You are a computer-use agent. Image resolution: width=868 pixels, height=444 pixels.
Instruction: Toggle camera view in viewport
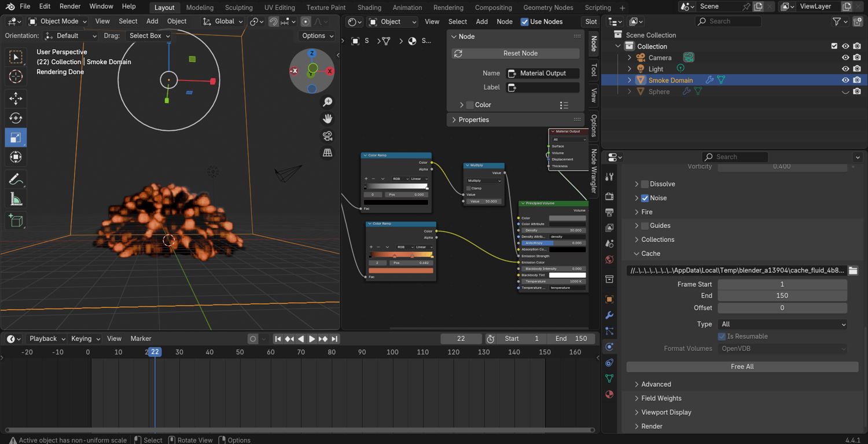(x=328, y=135)
